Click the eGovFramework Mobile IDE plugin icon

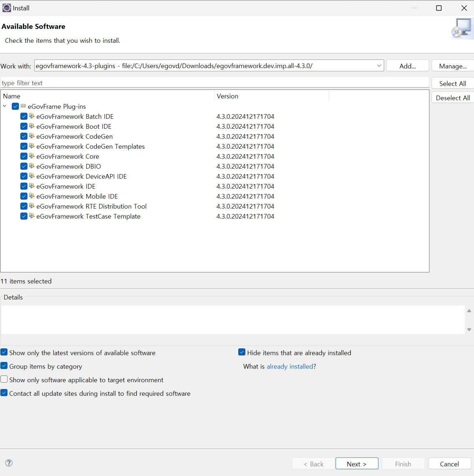(x=32, y=196)
